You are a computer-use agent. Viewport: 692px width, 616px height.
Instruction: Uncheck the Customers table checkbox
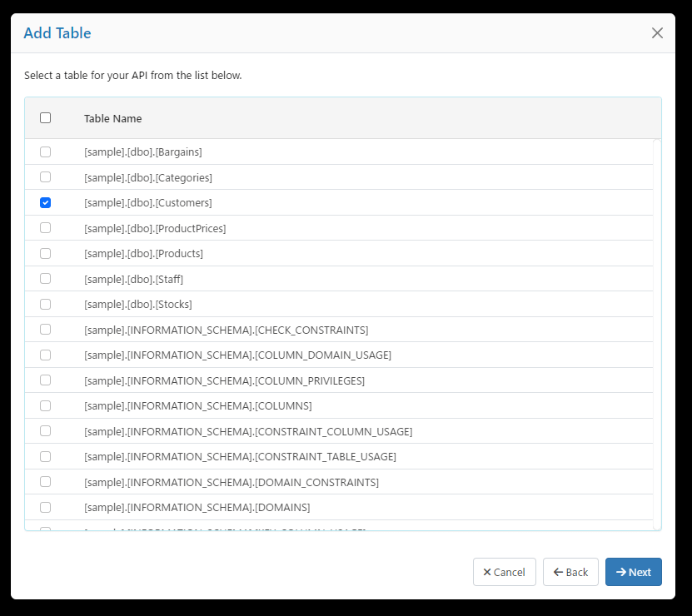46,202
